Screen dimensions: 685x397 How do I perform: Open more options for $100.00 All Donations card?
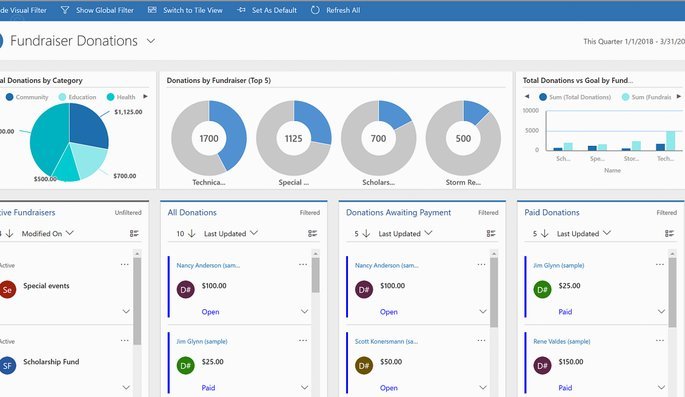[303, 265]
